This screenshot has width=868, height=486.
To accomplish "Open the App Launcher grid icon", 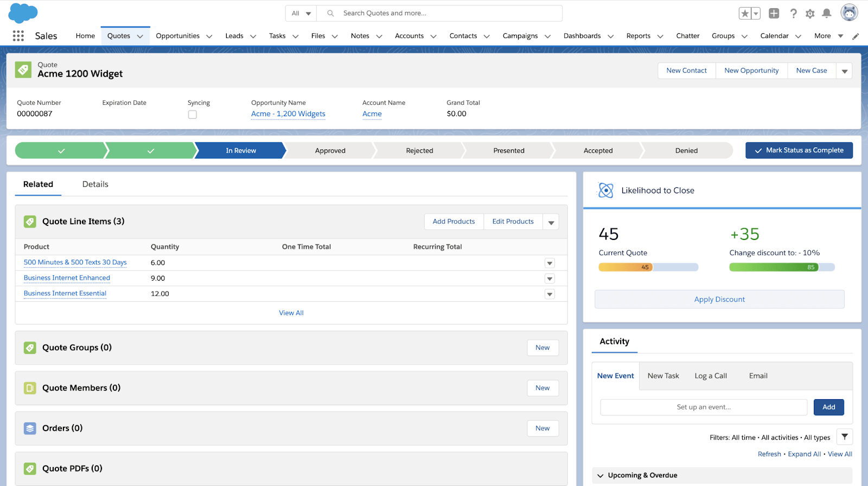I will [x=18, y=36].
